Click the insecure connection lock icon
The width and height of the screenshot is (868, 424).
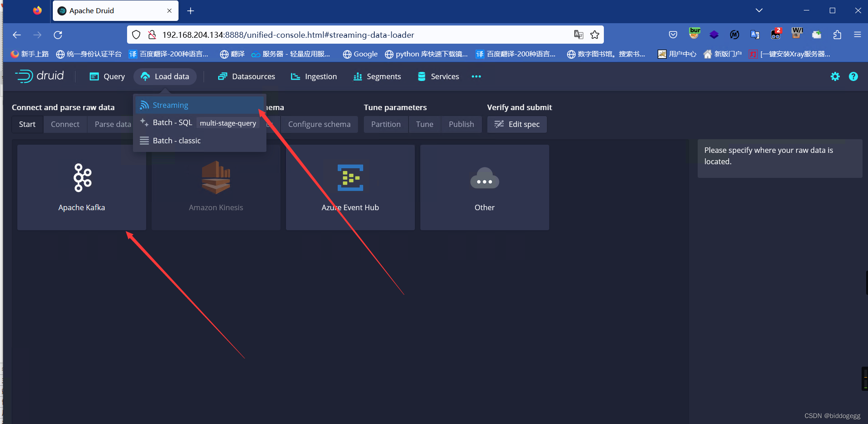pyautogui.click(x=152, y=35)
